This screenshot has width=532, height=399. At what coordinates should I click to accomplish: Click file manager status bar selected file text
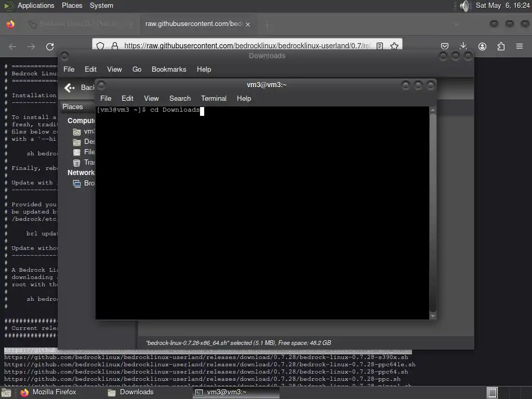click(238, 343)
